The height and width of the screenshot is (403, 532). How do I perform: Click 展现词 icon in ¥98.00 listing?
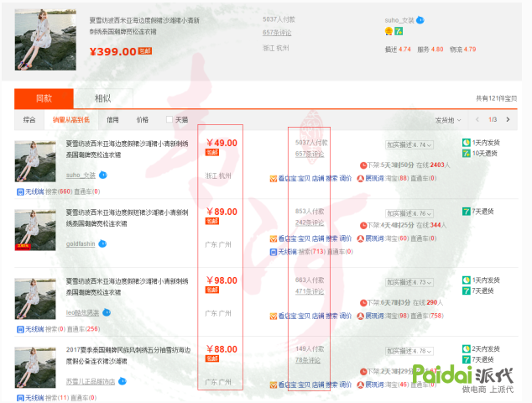(x=360, y=316)
